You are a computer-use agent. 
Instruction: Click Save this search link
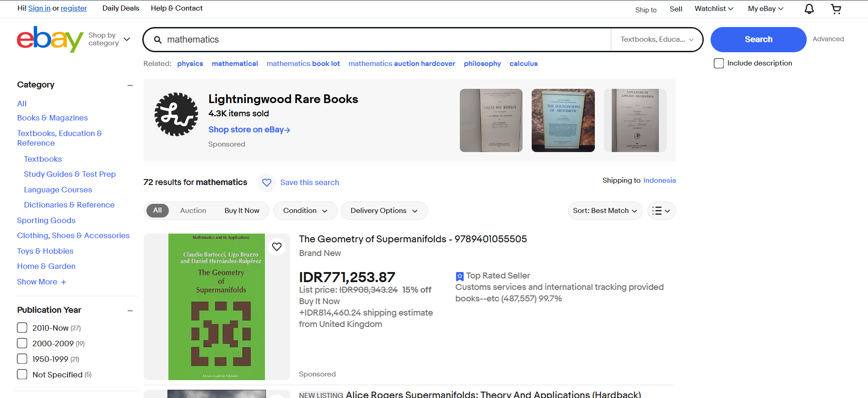[310, 183]
